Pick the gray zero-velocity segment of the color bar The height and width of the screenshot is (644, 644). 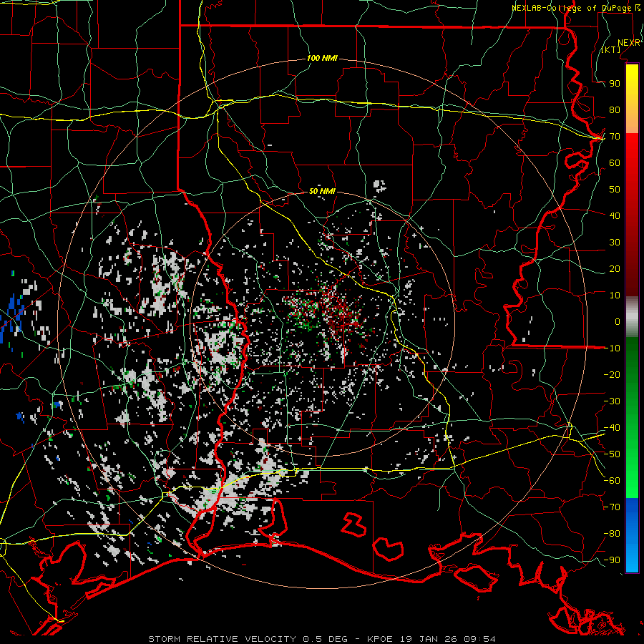click(x=632, y=317)
